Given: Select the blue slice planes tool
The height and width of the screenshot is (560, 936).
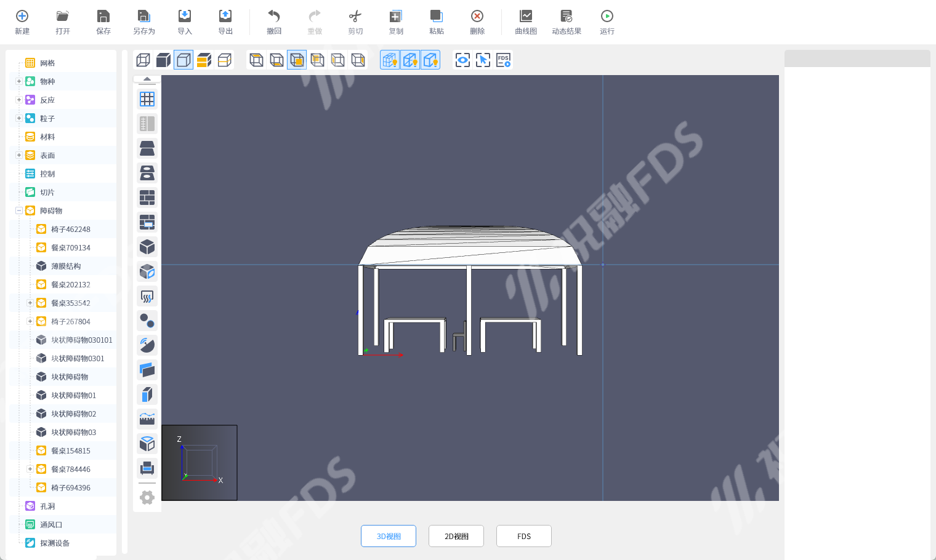Looking at the screenshot, I should pyautogui.click(x=147, y=370).
